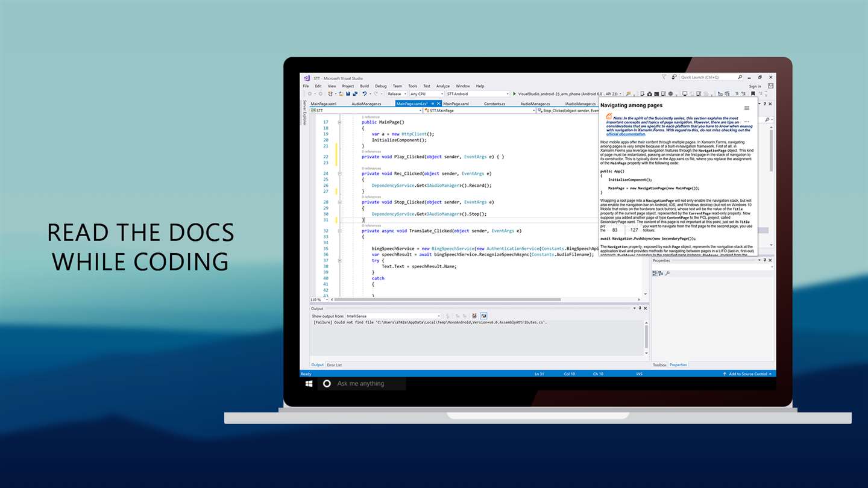Click the Save file icon in toolbar
This screenshot has width=868, height=488.
click(348, 94)
